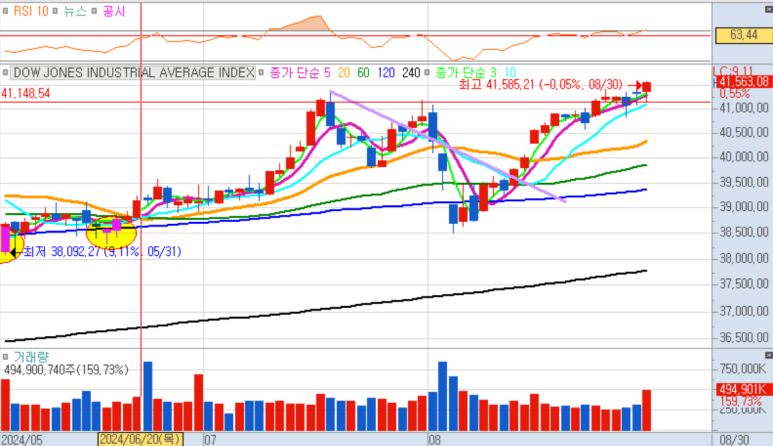
Task: Click the 159,73% volume ratio label
Action: [741, 401]
